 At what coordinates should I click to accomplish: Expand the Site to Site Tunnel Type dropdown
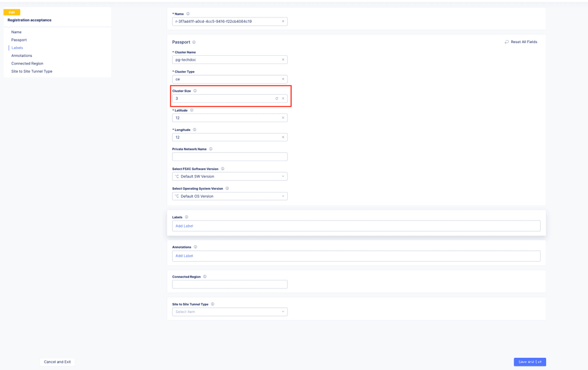[x=229, y=312]
